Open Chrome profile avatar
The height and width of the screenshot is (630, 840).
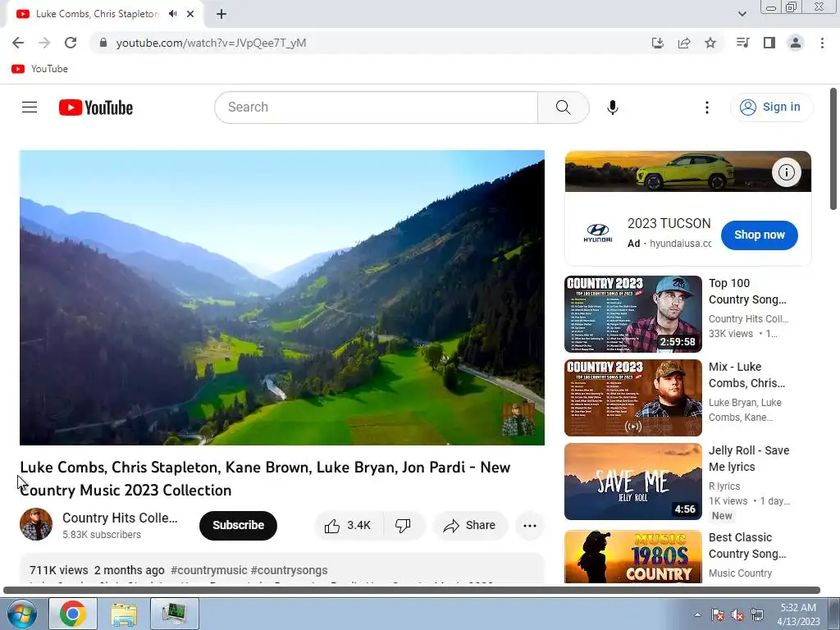[x=796, y=43]
